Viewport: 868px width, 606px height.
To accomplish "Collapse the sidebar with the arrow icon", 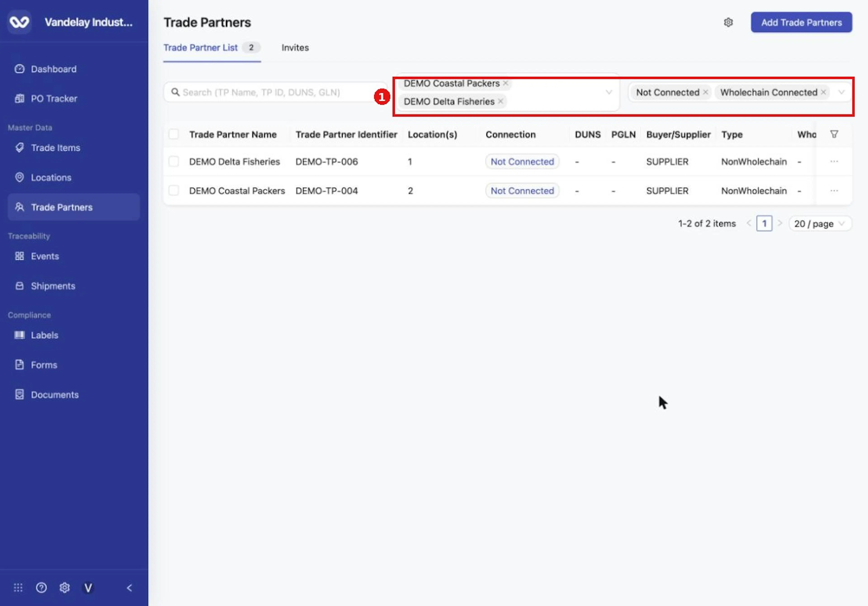I will (129, 588).
